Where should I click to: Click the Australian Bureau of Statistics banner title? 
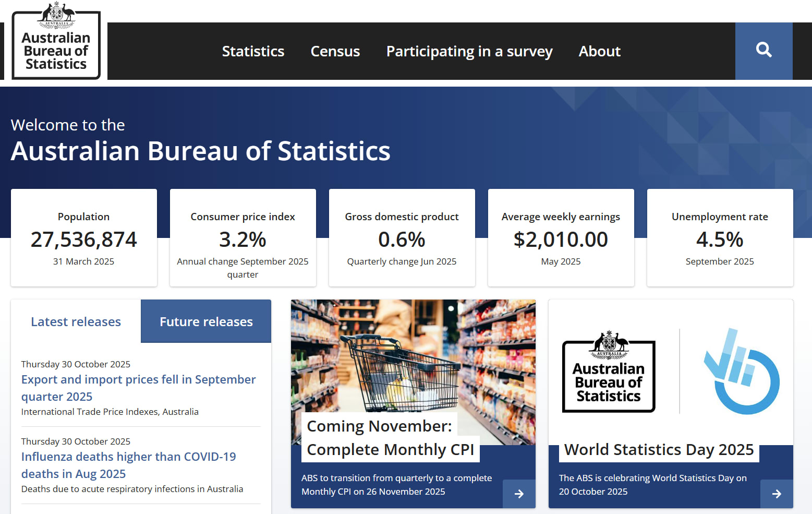coord(201,151)
